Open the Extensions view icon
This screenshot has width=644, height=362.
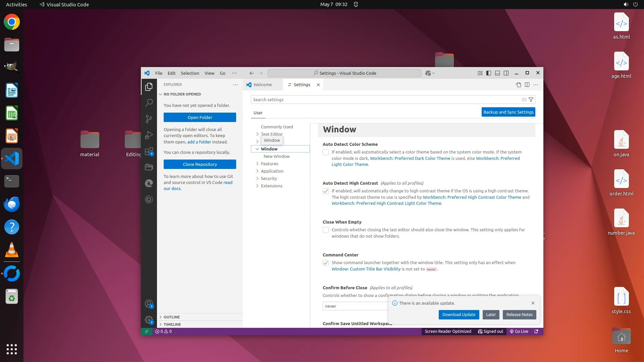[x=149, y=152]
